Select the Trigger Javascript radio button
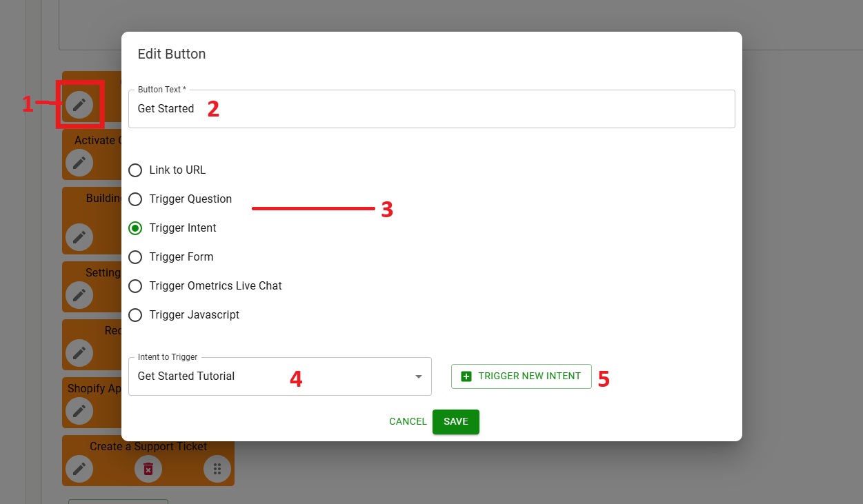The height and width of the screenshot is (504, 863). (136, 315)
